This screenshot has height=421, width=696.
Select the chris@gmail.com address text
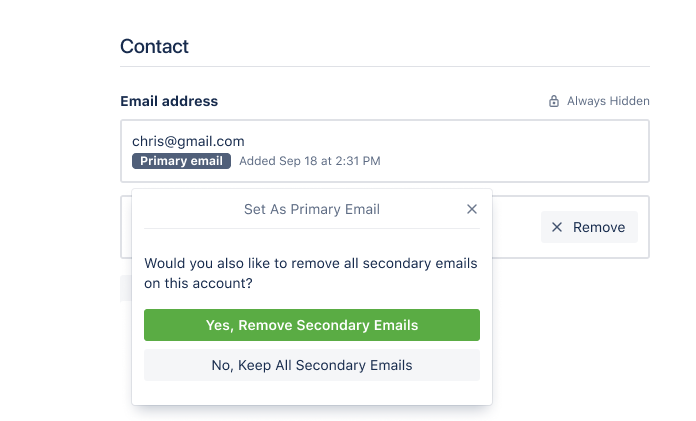pyautogui.click(x=188, y=141)
